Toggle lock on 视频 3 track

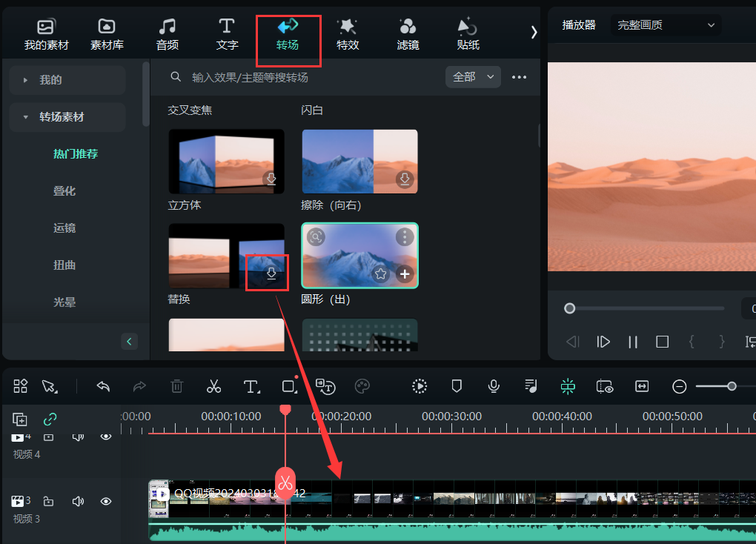pyautogui.click(x=48, y=502)
